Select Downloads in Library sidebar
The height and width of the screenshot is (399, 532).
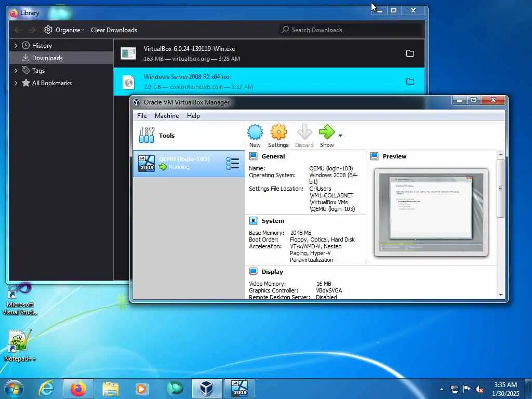click(61, 58)
